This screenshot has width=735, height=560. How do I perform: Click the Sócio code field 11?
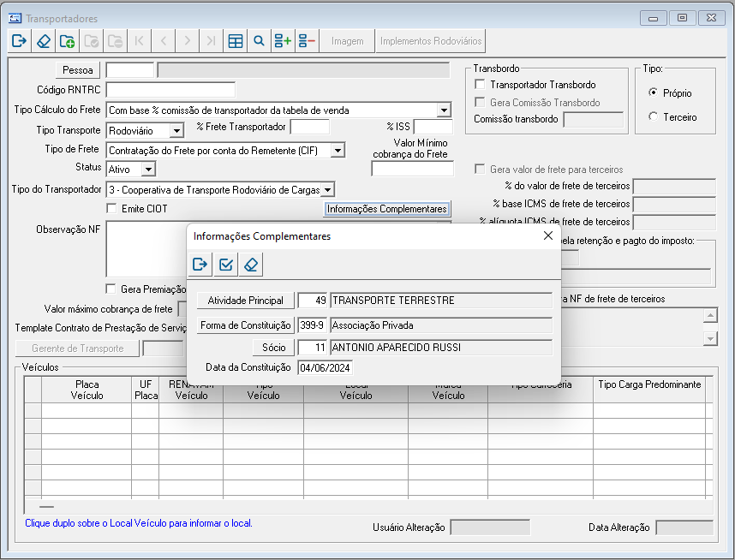312,348
